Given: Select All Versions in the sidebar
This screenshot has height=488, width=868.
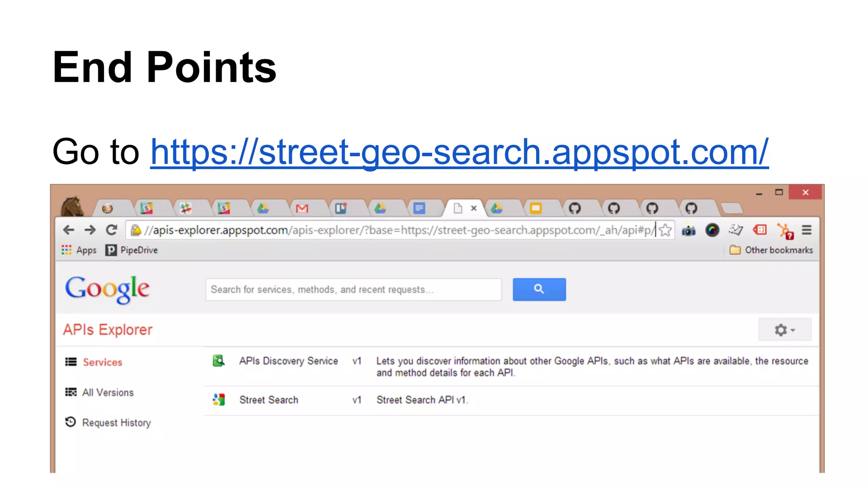Looking at the screenshot, I should [x=108, y=393].
